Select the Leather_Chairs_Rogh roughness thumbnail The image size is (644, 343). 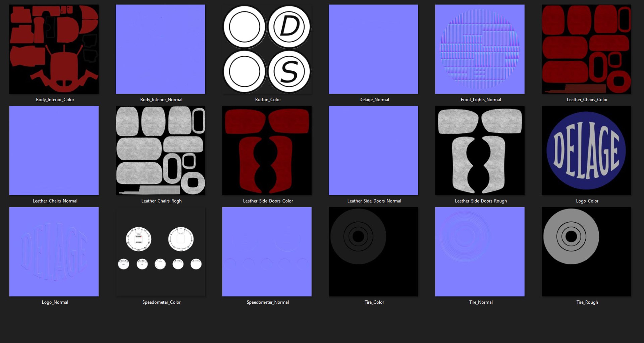[x=160, y=151]
